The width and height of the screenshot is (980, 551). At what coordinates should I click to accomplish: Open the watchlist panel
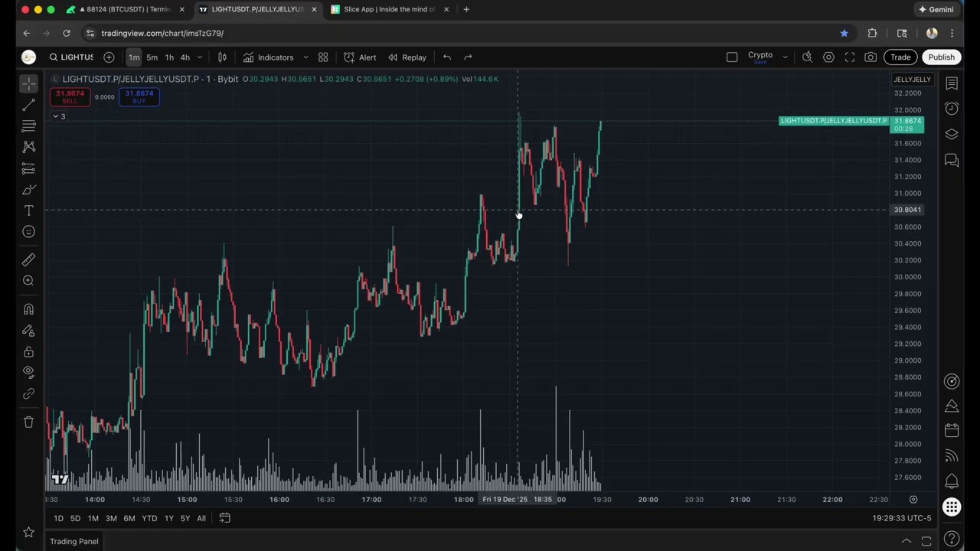[x=952, y=83]
